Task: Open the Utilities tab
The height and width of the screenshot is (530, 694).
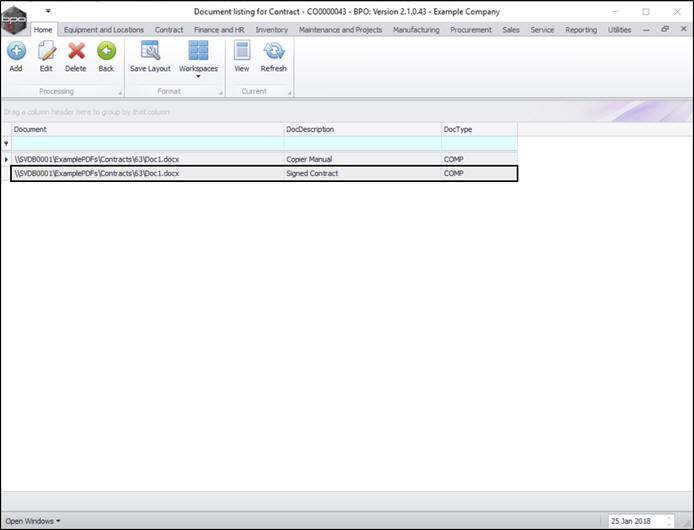Action: pyautogui.click(x=619, y=30)
